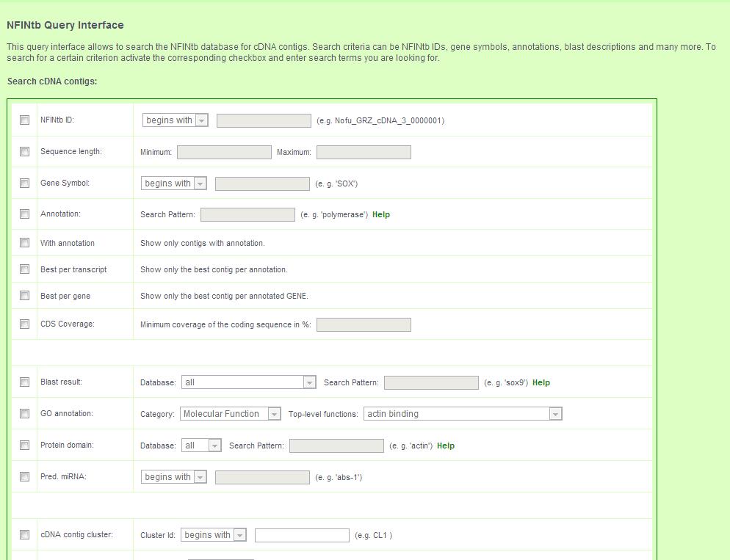Image resolution: width=730 pixels, height=560 pixels.
Task: Enable the Best per transcript checkbox
Action: pyautogui.click(x=24, y=269)
